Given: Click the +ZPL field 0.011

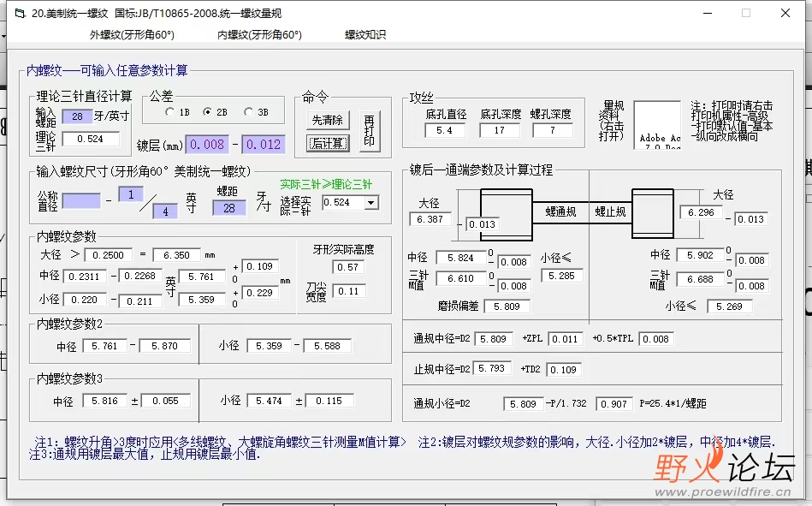Looking at the screenshot, I should coord(565,339).
